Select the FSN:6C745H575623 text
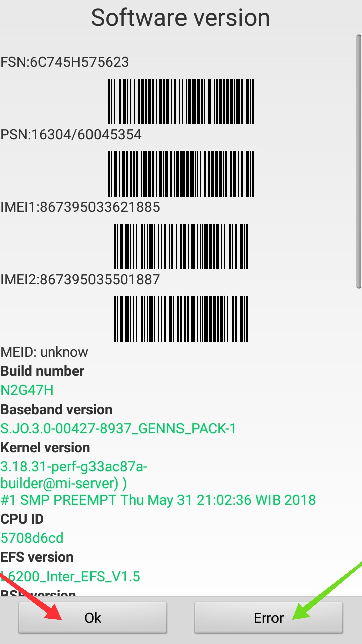 pos(64,62)
